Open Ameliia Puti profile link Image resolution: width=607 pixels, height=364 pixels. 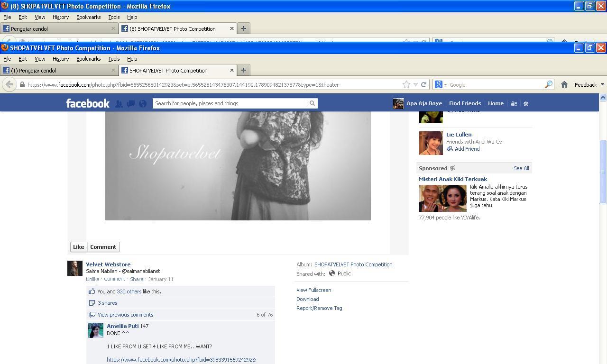tap(122, 326)
